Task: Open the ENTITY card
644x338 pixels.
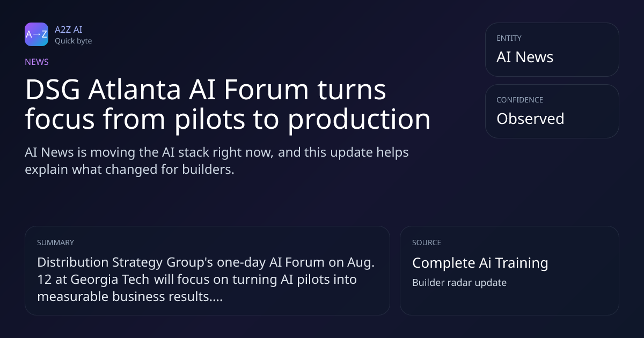Action: click(552, 49)
